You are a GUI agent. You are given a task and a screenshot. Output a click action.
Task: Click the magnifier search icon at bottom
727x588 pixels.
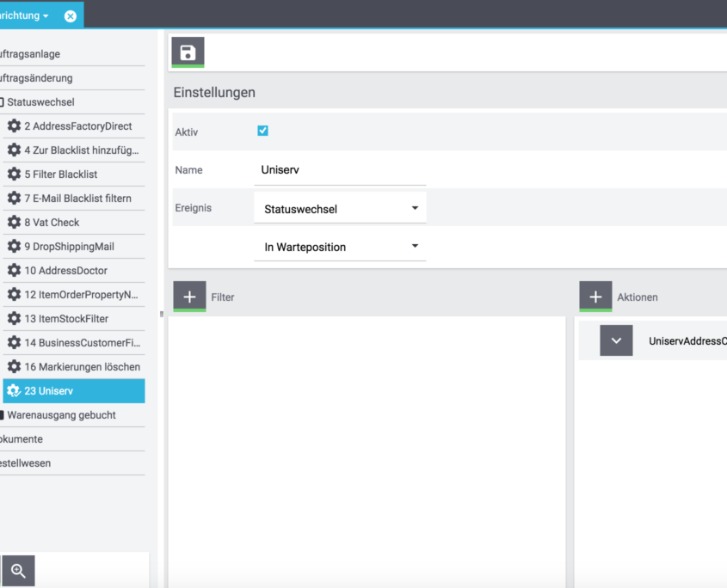[19, 571]
